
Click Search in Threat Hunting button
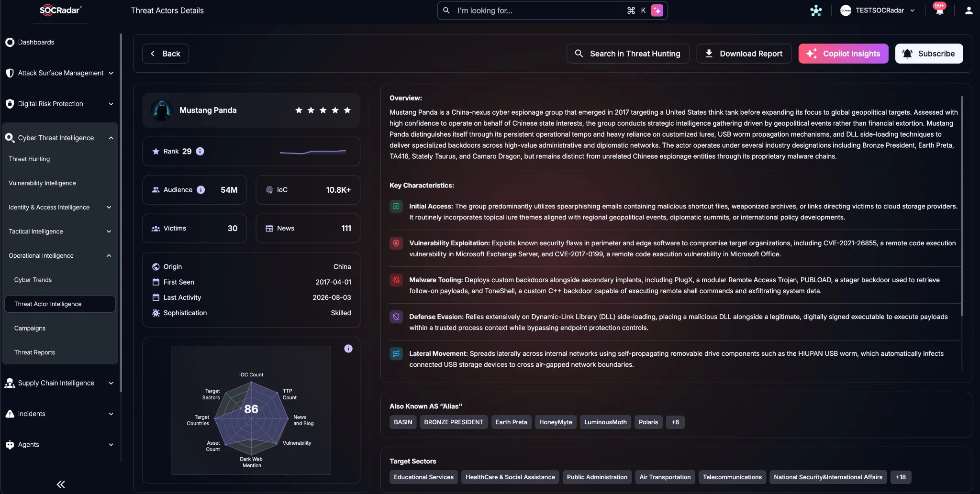click(628, 54)
